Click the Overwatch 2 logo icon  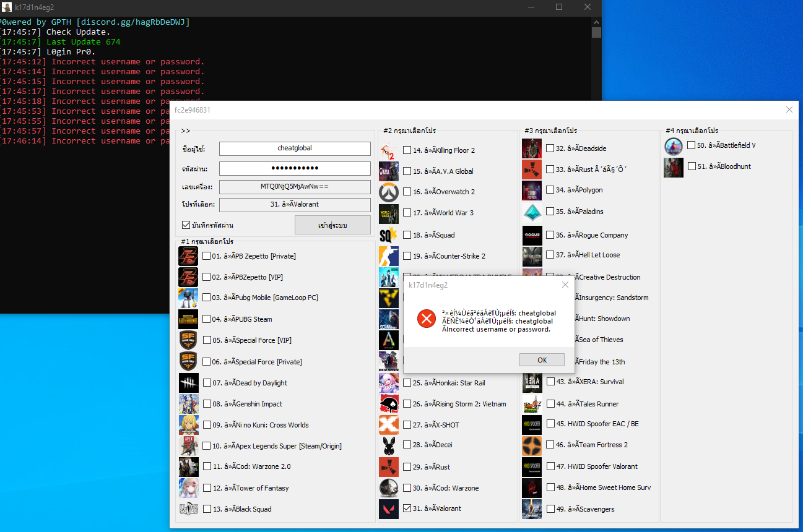pyautogui.click(x=389, y=192)
